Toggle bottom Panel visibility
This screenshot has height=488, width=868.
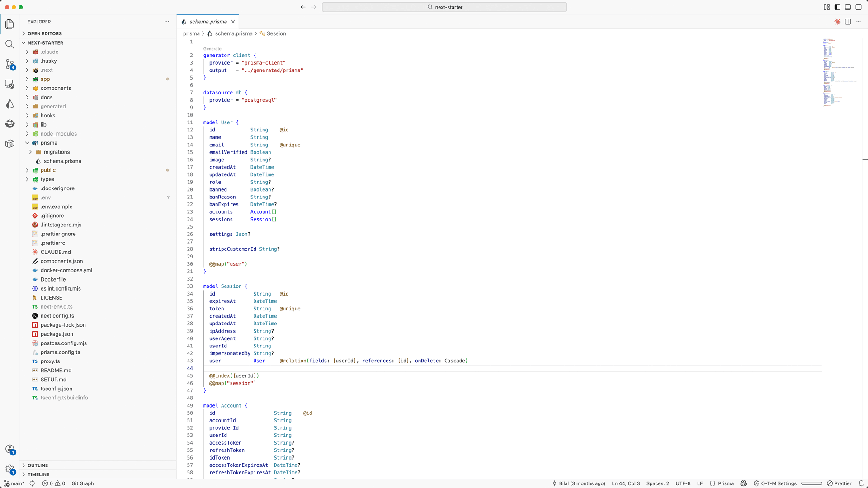848,7
